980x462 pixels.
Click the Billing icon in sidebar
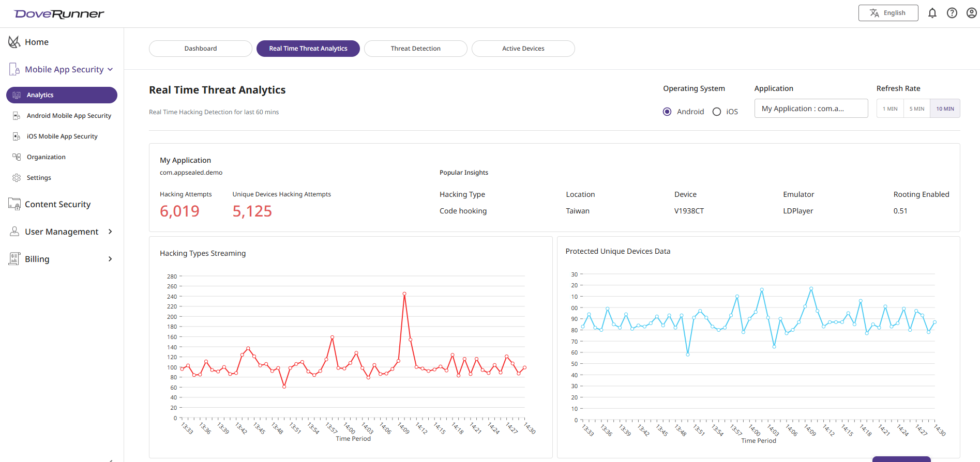(14, 259)
